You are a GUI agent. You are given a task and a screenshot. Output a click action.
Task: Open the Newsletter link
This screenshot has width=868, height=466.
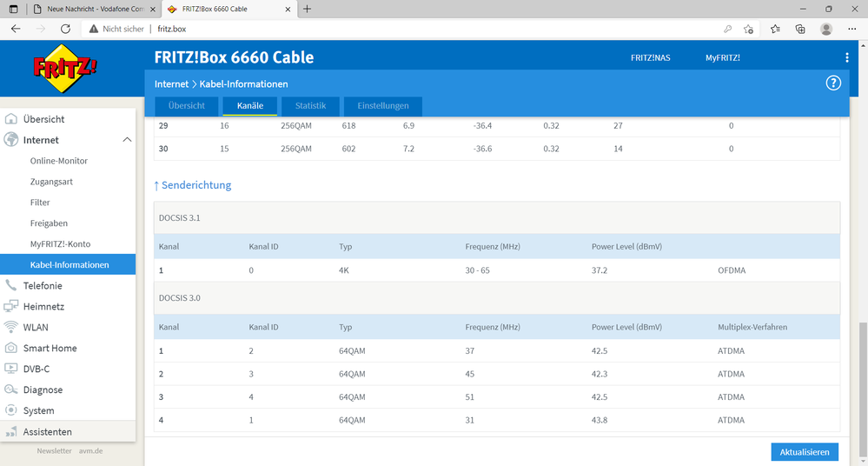tap(54, 451)
